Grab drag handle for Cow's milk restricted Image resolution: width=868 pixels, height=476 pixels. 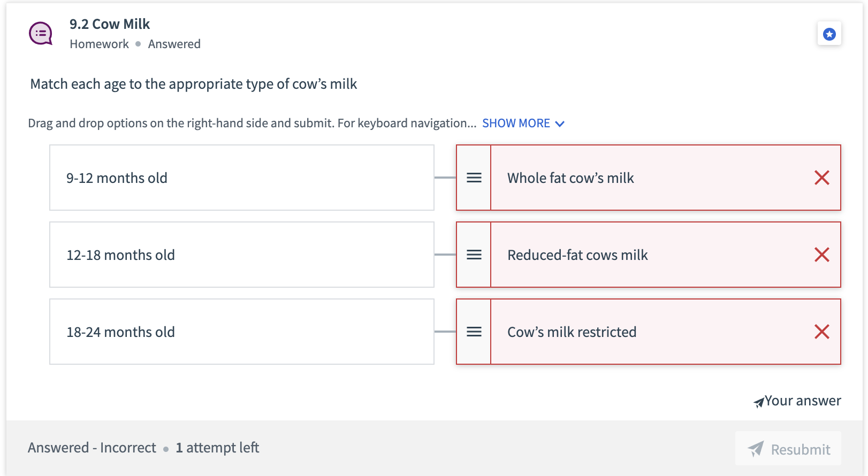[474, 332]
